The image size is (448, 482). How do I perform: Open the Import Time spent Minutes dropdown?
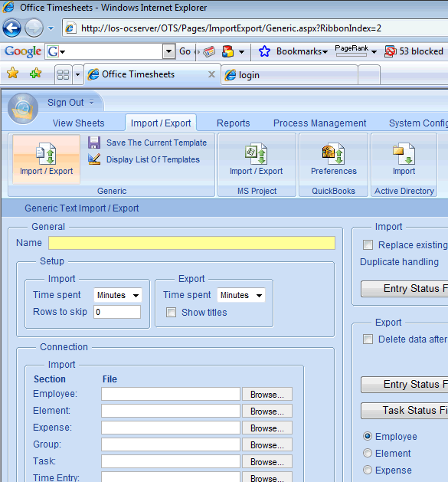(118, 295)
